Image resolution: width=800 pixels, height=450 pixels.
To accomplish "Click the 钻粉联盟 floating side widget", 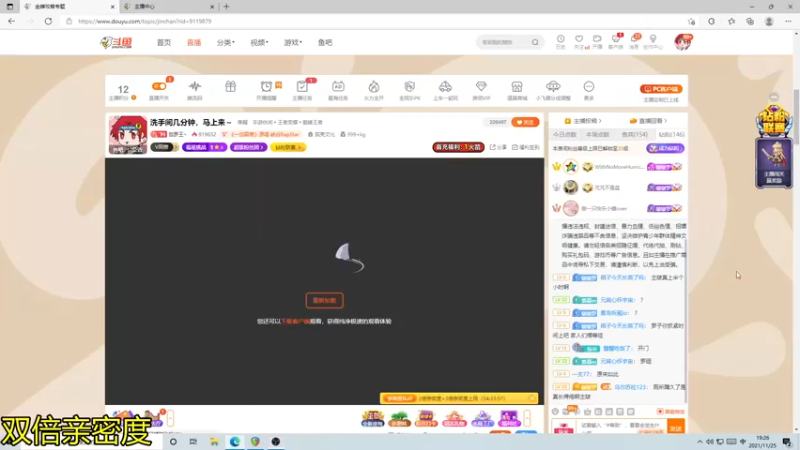I will coord(774,120).
